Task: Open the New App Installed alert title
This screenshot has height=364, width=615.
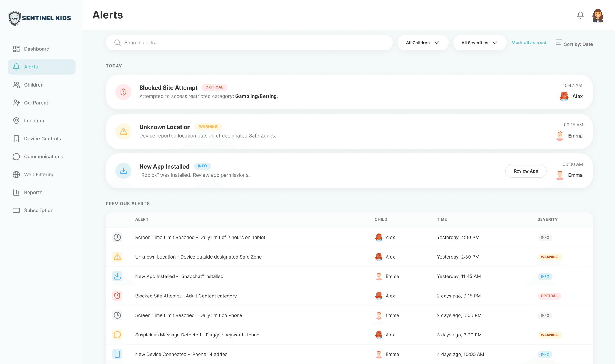Action: click(164, 166)
